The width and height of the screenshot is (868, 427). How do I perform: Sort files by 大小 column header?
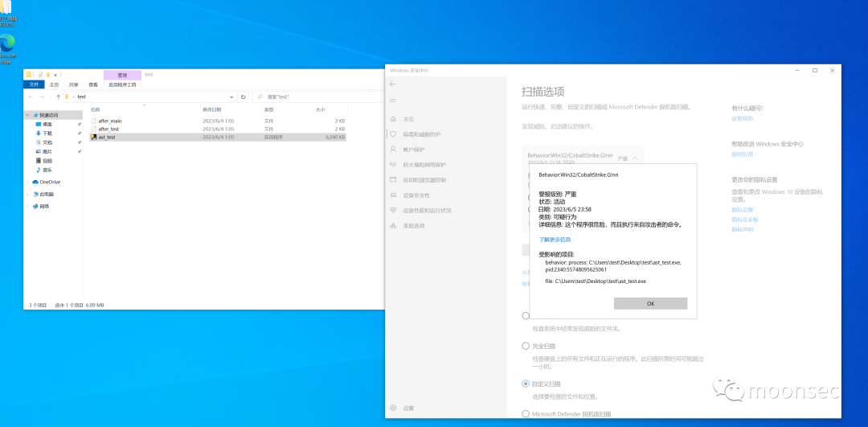pos(321,109)
